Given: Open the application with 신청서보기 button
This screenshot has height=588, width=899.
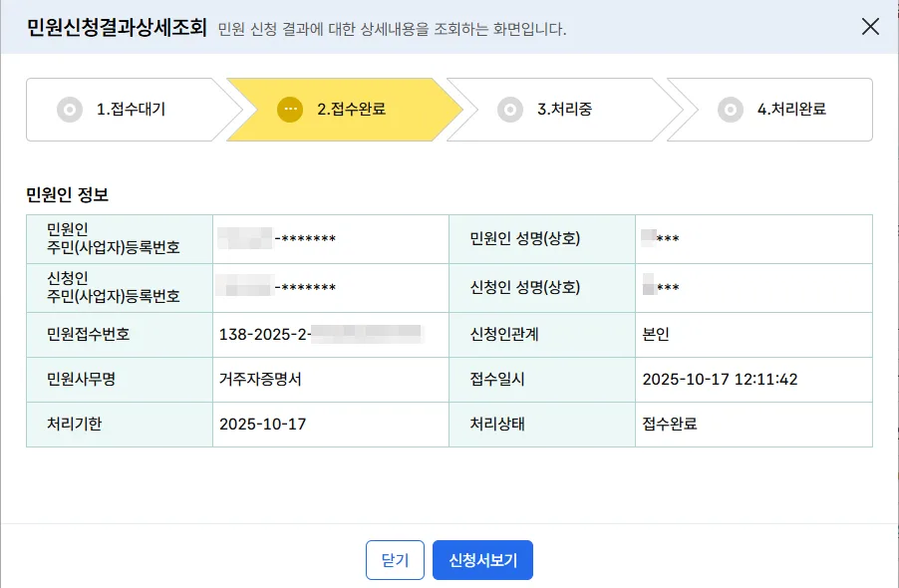Looking at the screenshot, I should 482,560.
